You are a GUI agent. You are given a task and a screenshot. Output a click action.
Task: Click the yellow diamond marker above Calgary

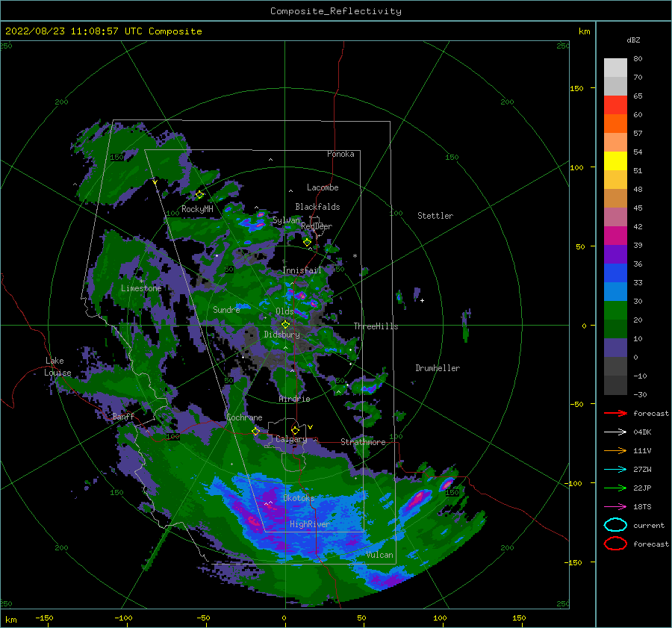tap(295, 430)
